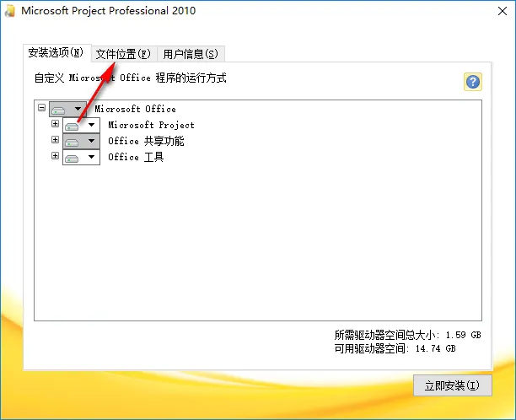This screenshot has width=516, height=420.
Task: Select the Office 共享功能 tree label
Action: (x=146, y=141)
